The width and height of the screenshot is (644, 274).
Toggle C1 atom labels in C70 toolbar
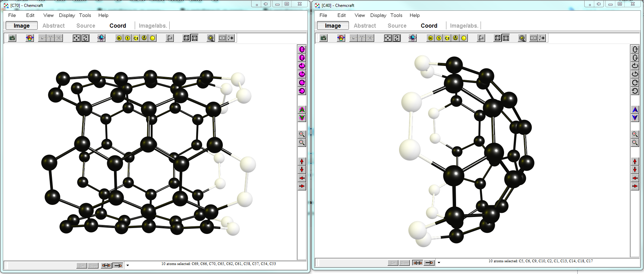[136, 38]
